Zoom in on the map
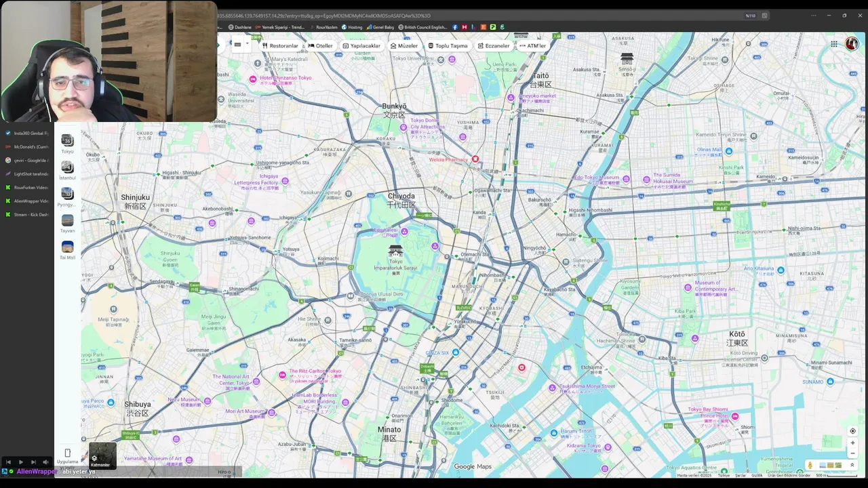 tap(852, 443)
